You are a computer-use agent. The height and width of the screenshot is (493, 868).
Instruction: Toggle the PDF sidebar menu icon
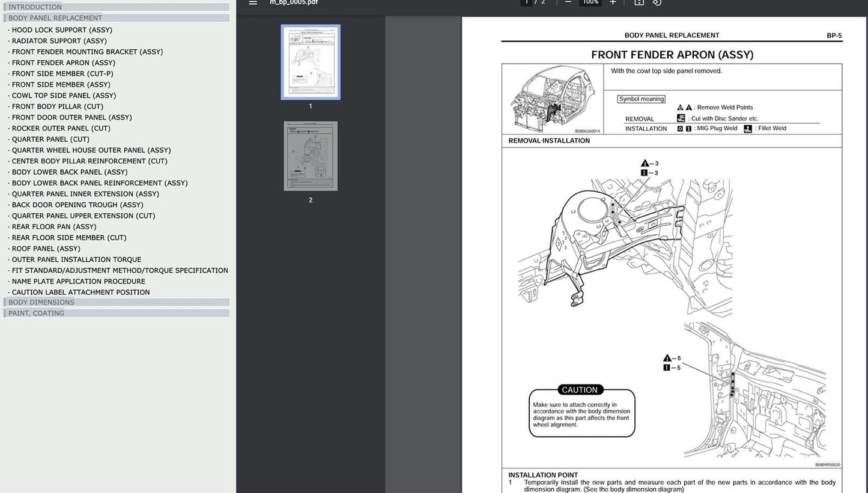pos(253,2)
